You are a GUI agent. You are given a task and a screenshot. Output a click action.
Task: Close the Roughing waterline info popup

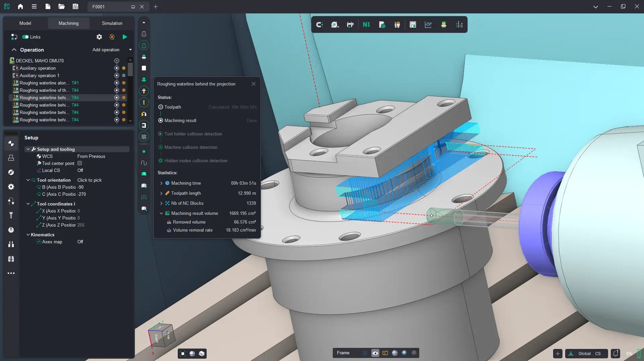tap(254, 84)
